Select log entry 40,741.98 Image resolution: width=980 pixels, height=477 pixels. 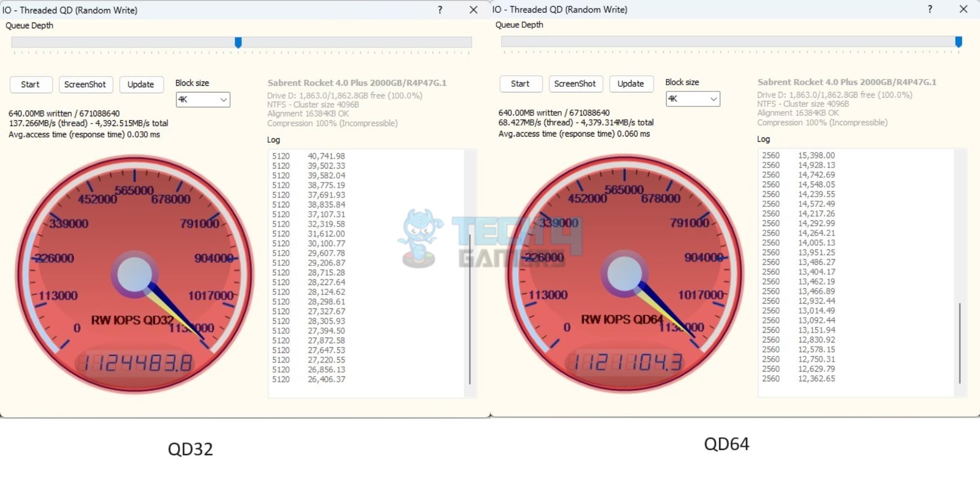point(326,156)
